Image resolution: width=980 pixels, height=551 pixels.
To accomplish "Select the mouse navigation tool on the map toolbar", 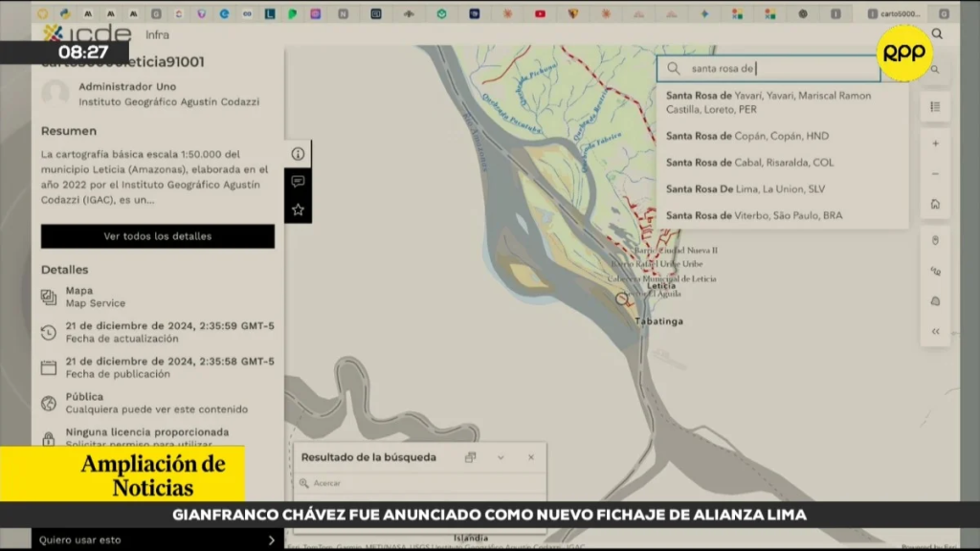I will (x=935, y=240).
